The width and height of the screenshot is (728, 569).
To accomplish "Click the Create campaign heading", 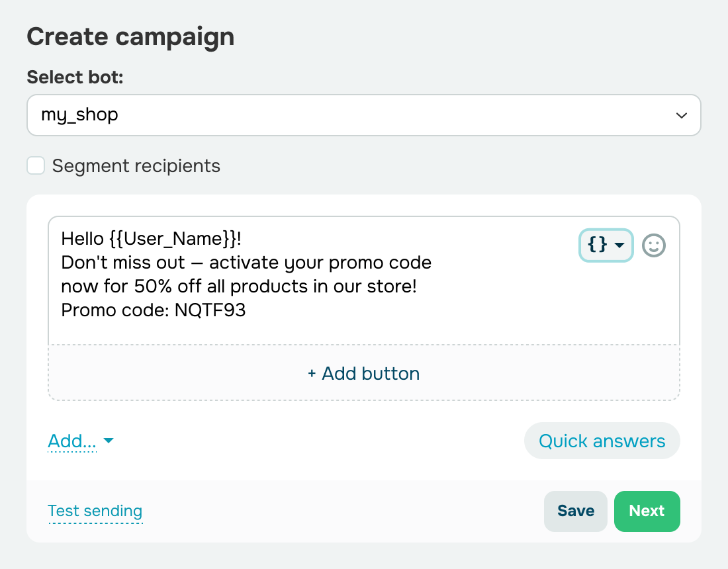I will click(130, 37).
